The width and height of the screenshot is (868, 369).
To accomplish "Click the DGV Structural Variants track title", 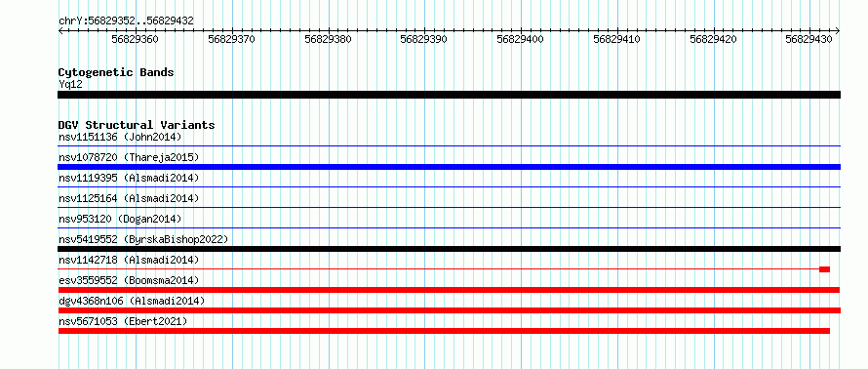I will pos(137,125).
